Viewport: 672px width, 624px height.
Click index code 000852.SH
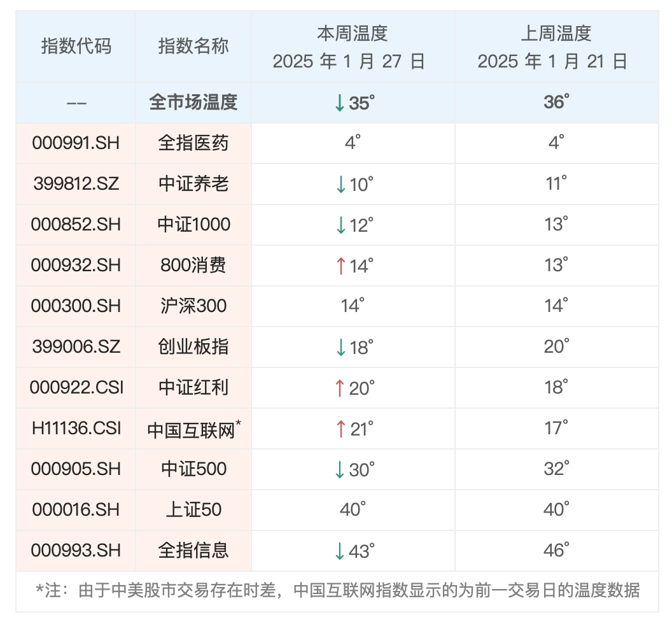pyautogui.click(x=76, y=224)
